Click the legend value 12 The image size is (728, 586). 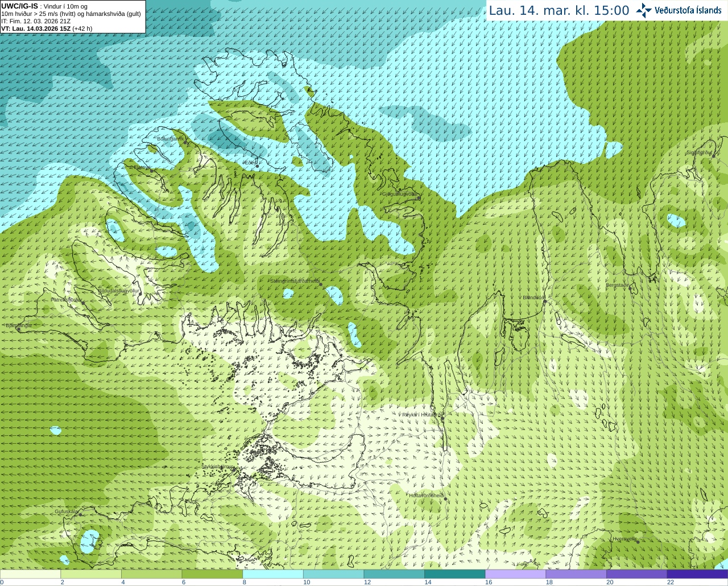point(367,582)
